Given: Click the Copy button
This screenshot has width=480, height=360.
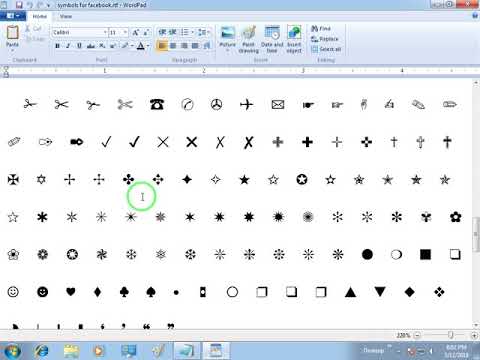Looking at the screenshot, I should (35, 39).
